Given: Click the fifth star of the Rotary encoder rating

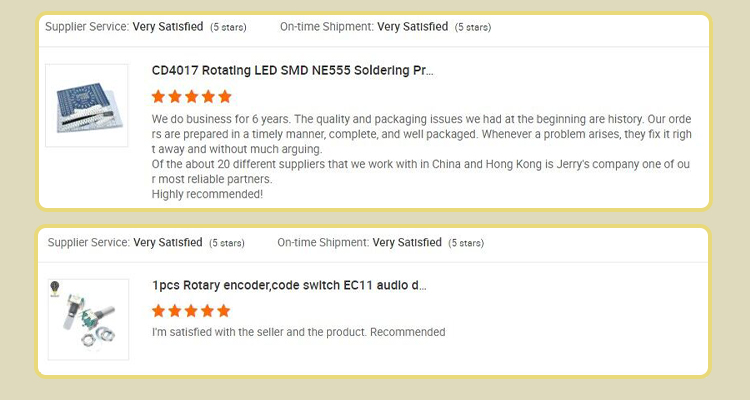Looking at the screenshot, I should pos(225,311).
